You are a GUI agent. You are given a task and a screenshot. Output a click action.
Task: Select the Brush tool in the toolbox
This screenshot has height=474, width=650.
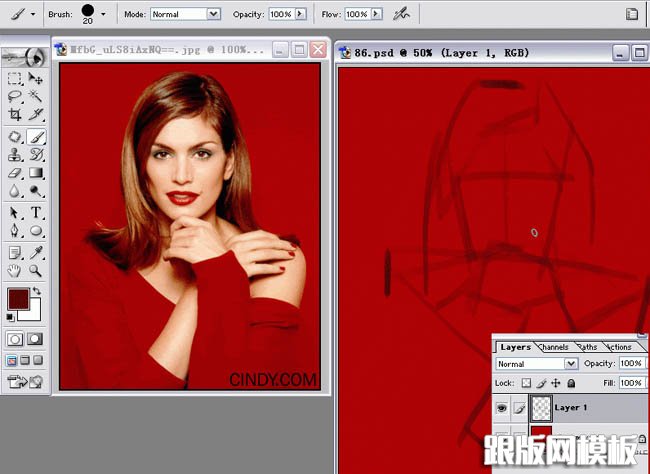coord(36,135)
